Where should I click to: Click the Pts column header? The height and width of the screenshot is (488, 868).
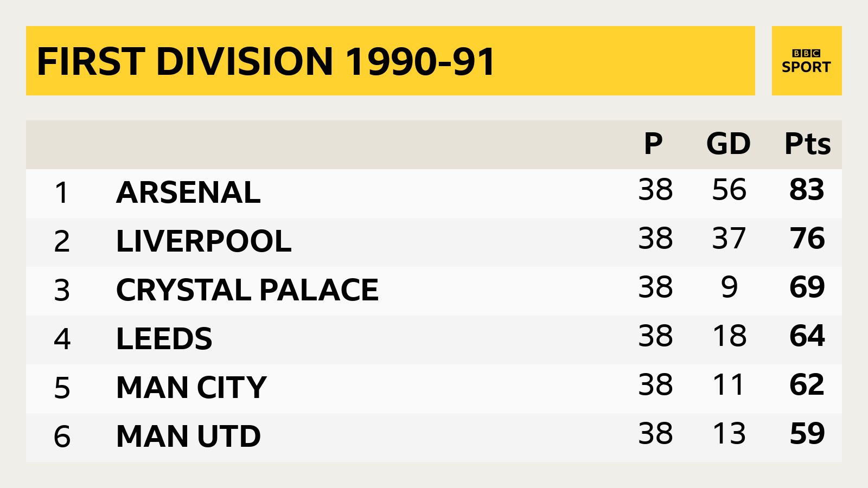pos(807,144)
